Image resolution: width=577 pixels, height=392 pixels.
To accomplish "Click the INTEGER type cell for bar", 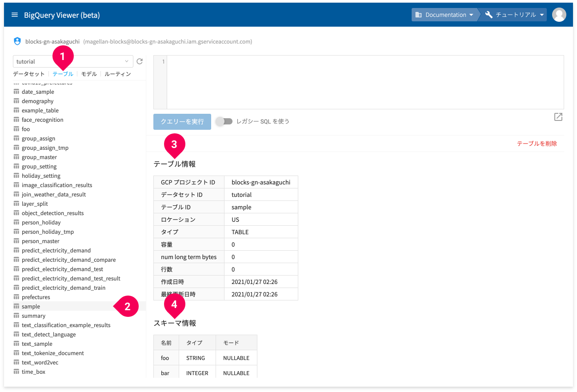I will pyautogui.click(x=197, y=373).
